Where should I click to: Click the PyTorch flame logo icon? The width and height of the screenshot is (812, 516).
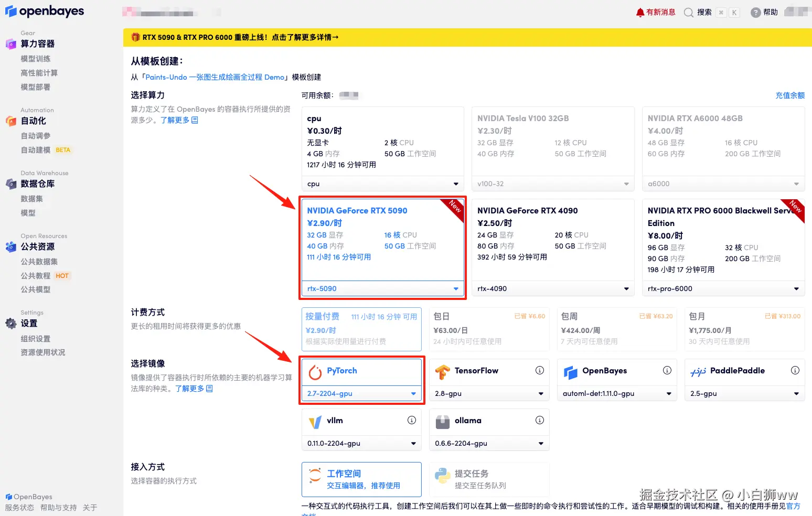pos(315,372)
